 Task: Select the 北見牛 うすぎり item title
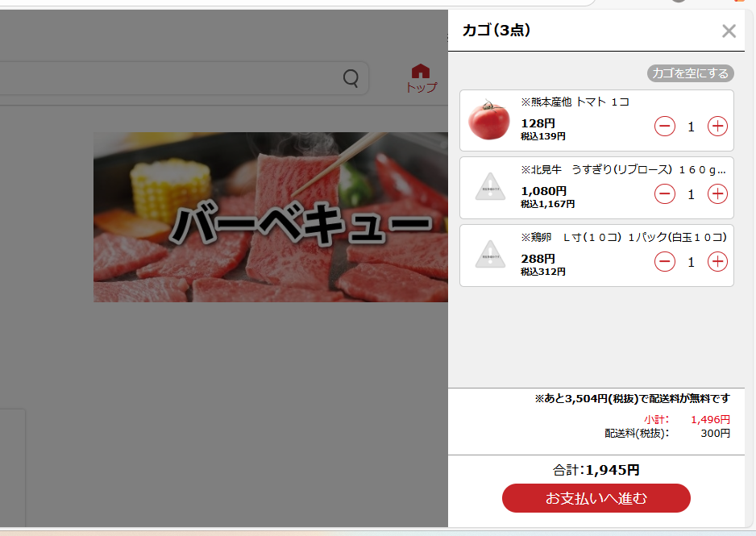click(x=623, y=170)
